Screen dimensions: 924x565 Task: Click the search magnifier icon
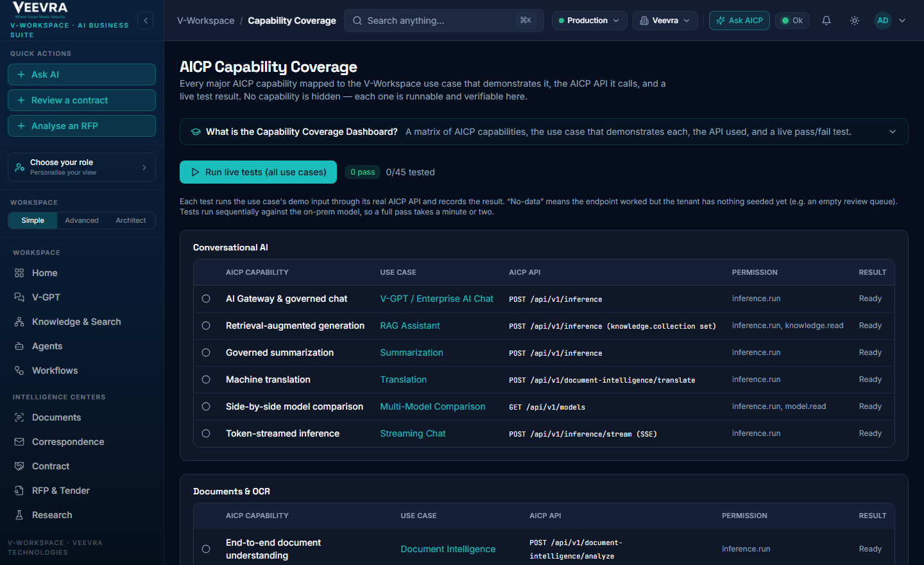[x=357, y=21]
